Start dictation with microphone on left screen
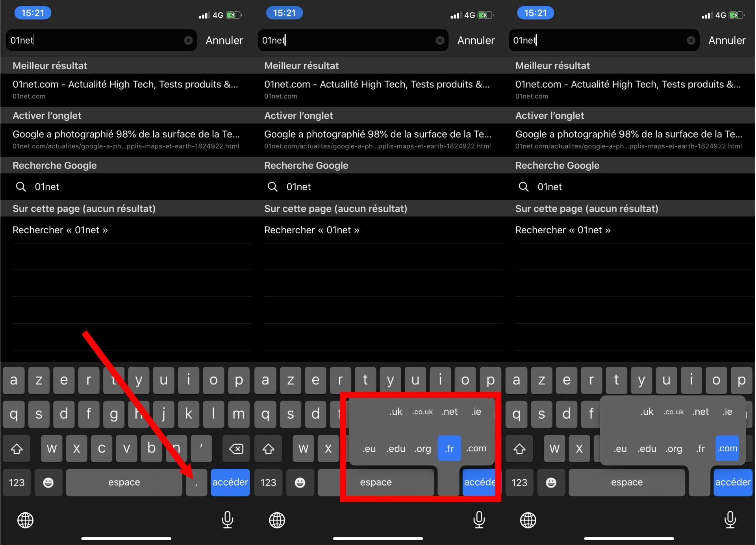Viewport: 756px width, 545px height. pos(227,520)
